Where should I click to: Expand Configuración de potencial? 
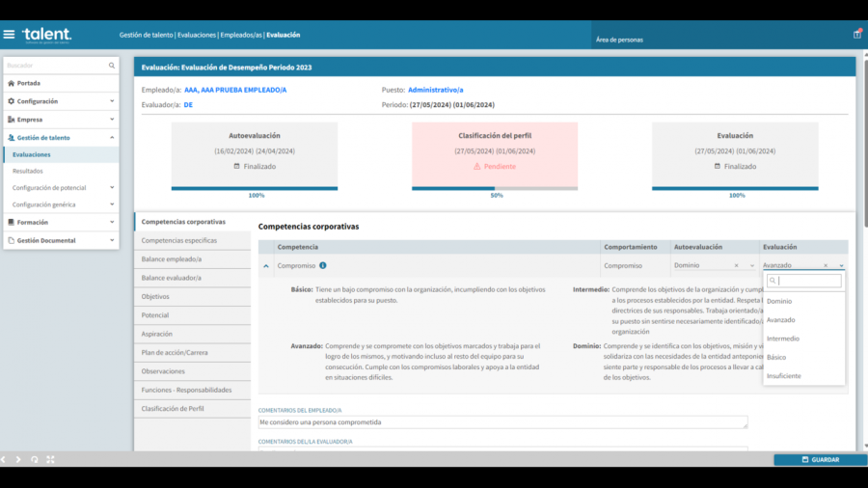click(61, 187)
